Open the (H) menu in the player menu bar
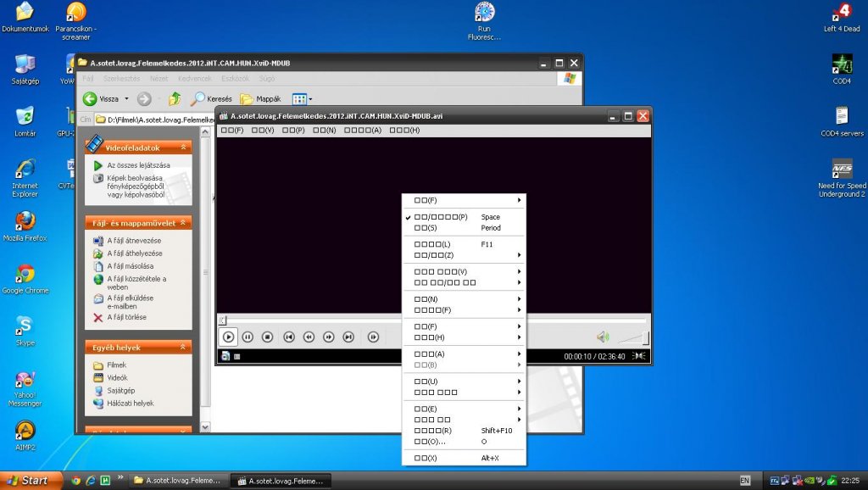This screenshot has width=868, height=490. coord(404,130)
